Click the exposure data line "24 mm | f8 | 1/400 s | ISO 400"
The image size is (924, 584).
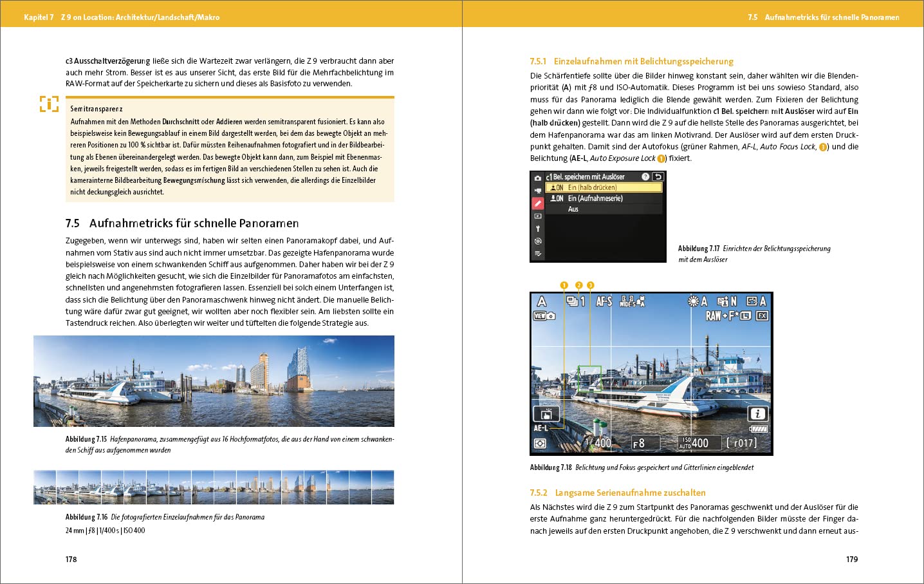pyautogui.click(x=106, y=531)
